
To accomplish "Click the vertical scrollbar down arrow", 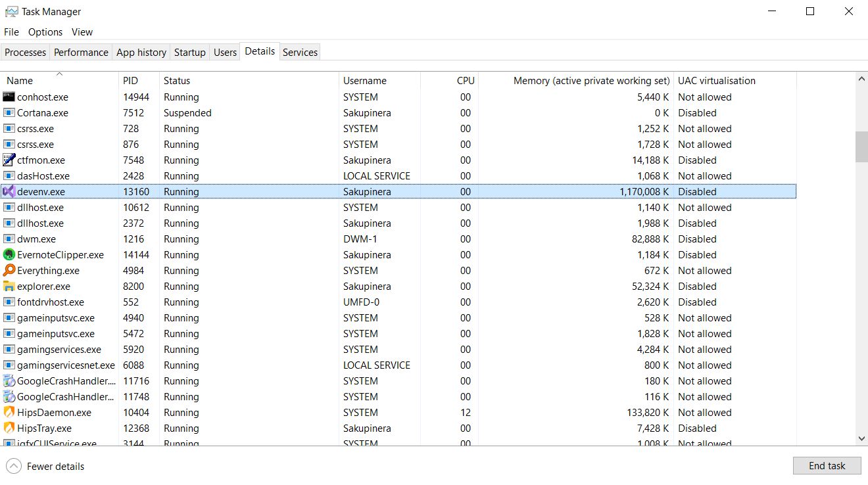I will click(x=861, y=438).
